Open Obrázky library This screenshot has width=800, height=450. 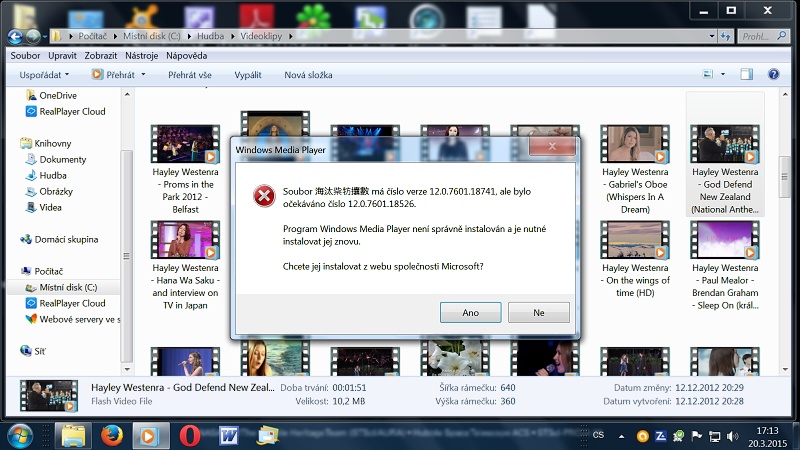(x=49, y=191)
